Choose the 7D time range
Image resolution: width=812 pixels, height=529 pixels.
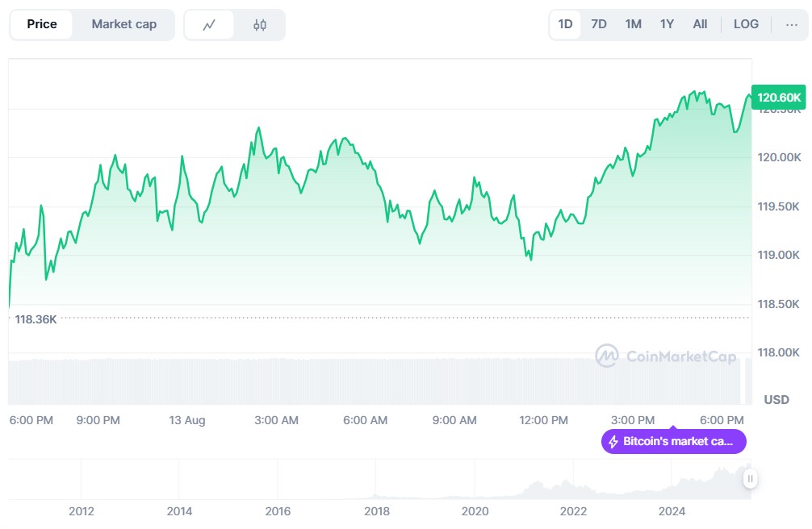[599, 24]
